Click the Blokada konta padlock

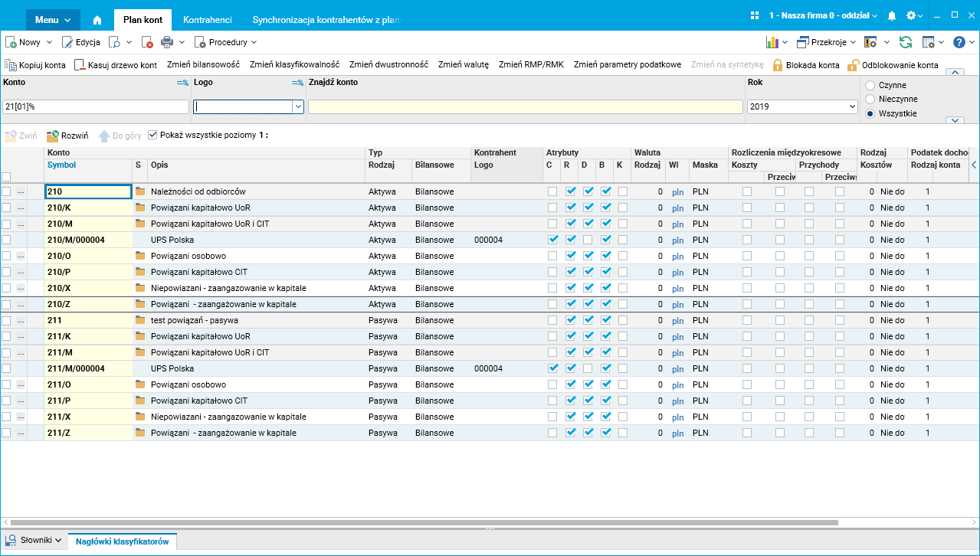[806, 65]
